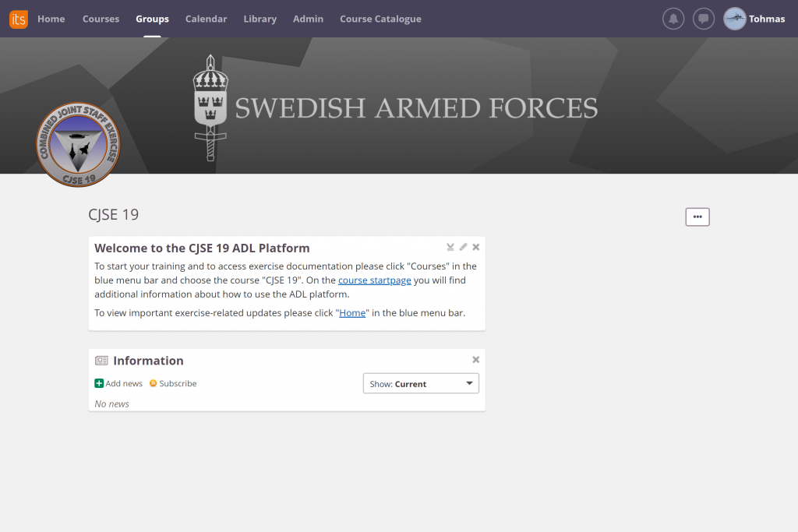Click the Welcome to the CJSE 19 ADL Platform title
Viewport: 798px width, 532px height.
click(x=202, y=248)
